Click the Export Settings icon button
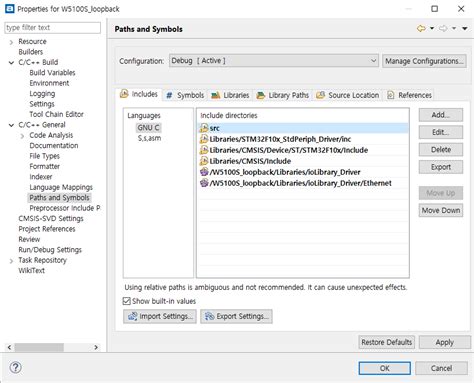This screenshot has width=474, height=383. [x=236, y=316]
